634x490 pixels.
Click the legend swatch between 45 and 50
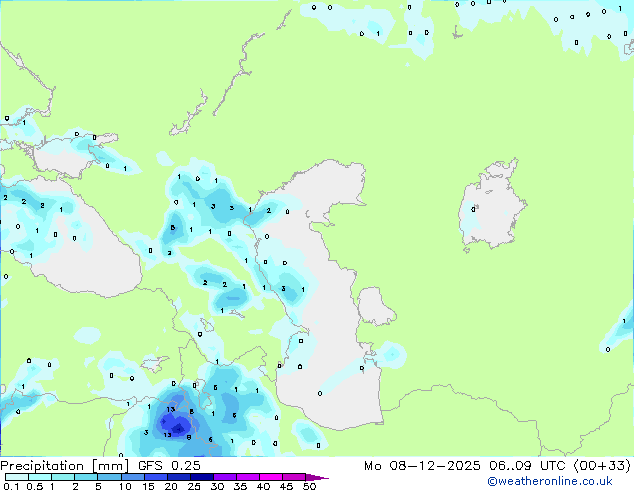(294, 477)
